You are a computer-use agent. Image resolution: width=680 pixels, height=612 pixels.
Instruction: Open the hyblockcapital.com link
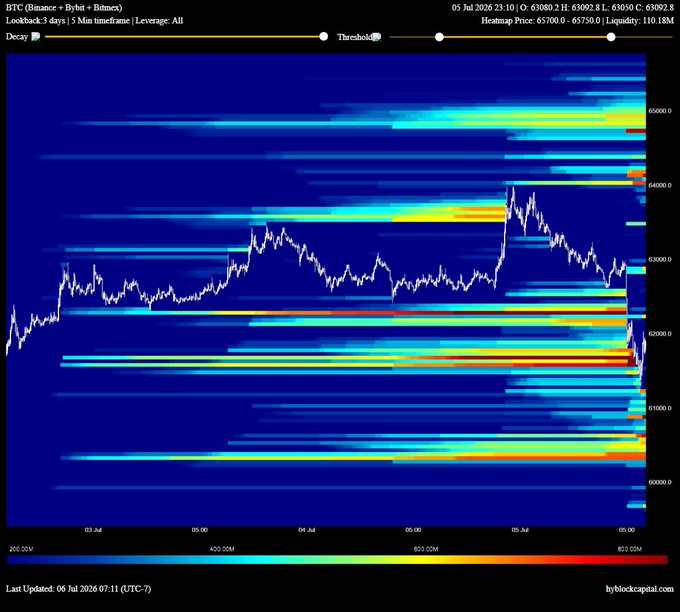click(640, 589)
